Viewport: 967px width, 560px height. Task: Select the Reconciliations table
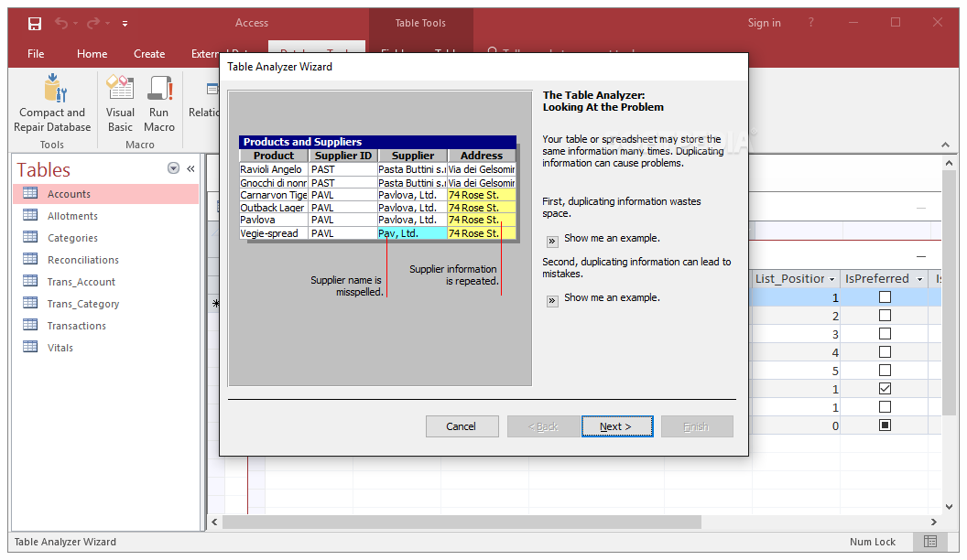(105, 260)
